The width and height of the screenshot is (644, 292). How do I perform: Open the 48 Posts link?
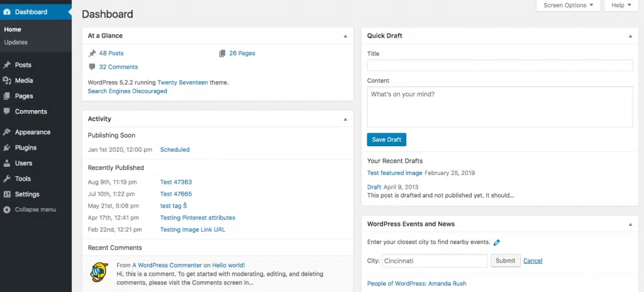111,53
